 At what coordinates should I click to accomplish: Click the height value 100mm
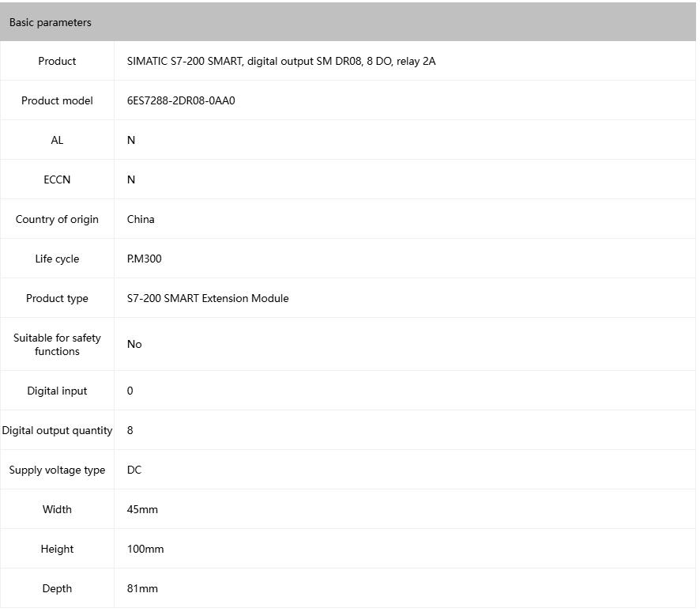(145, 549)
